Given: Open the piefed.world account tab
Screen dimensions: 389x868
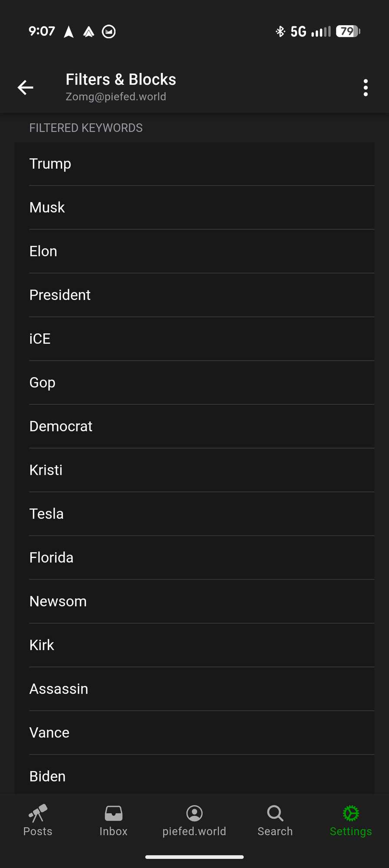Looking at the screenshot, I should pyautogui.click(x=194, y=820).
